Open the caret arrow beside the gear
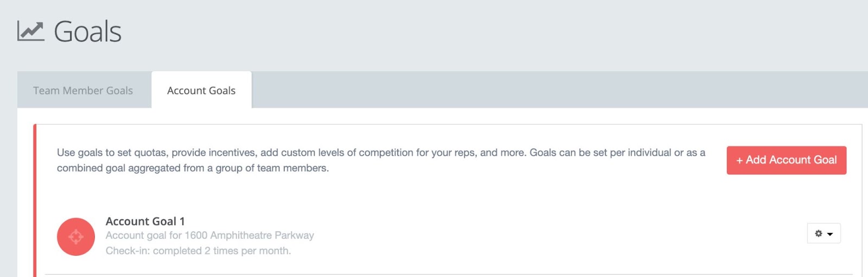This screenshot has height=277, width=868. point(830,234)
